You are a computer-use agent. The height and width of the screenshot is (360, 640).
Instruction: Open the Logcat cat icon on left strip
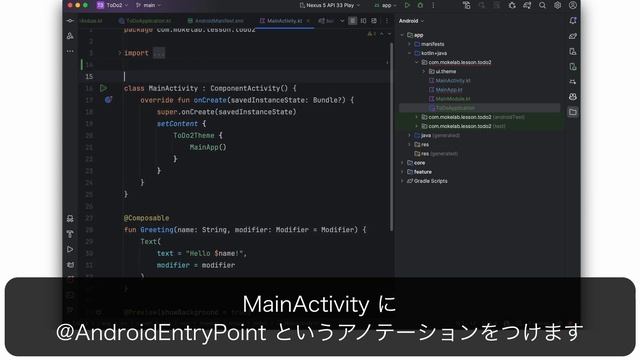(70, 265)
